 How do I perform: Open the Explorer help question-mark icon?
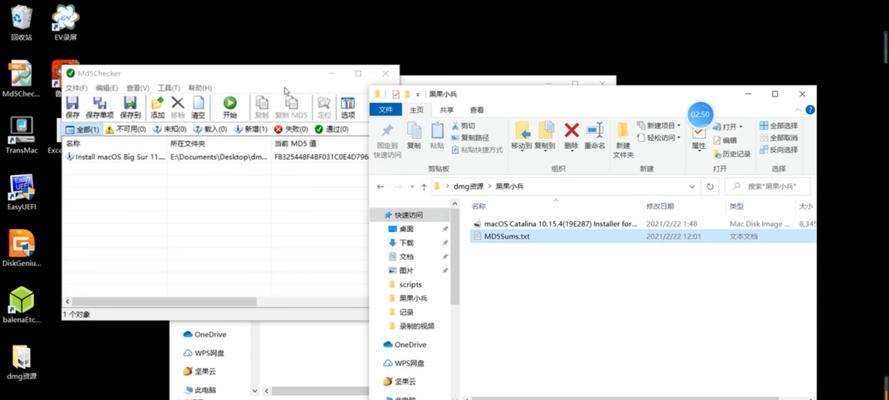point(810,109)
